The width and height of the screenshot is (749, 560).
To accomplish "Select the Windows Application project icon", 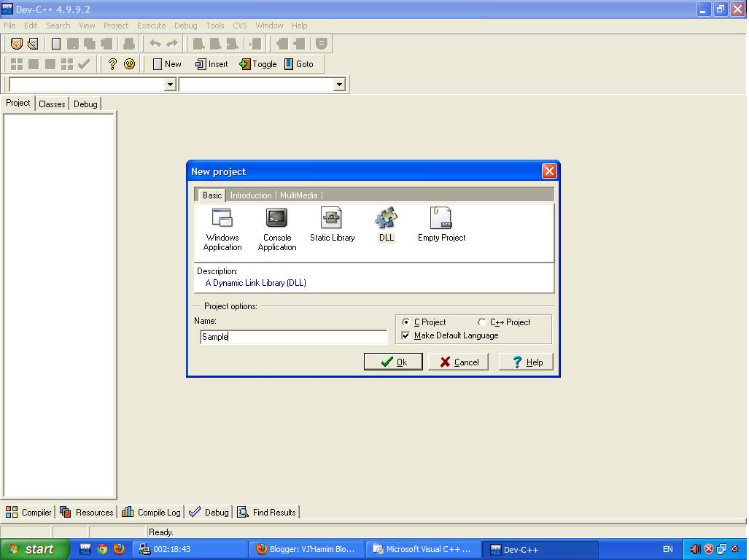I will coord(222,229).
